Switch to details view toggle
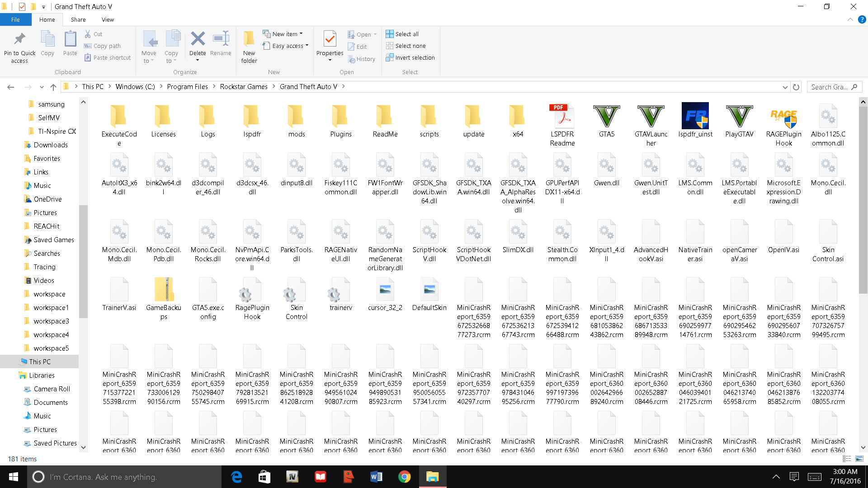The width and height of the screenshot is (868, 488). [847, 459]
